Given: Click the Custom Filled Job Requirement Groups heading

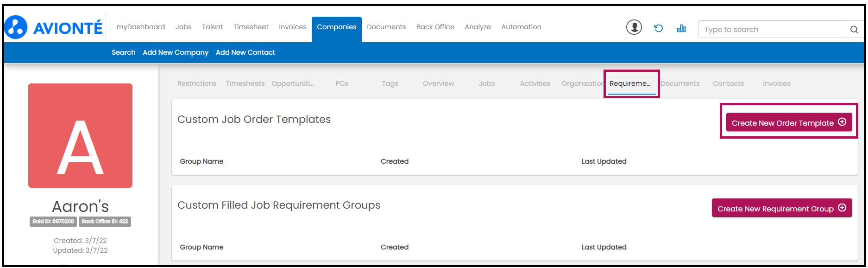Looking at the screenshot, I should (x=279, y=205).
